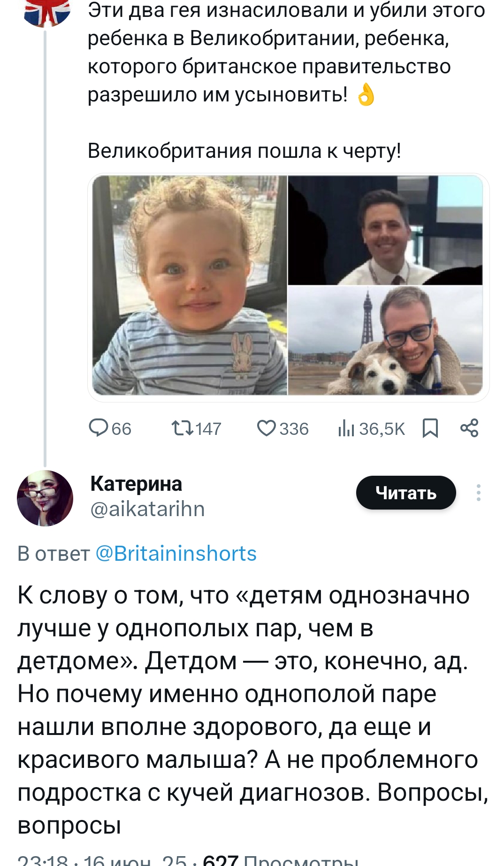Tap the share icon on the post

469,428
